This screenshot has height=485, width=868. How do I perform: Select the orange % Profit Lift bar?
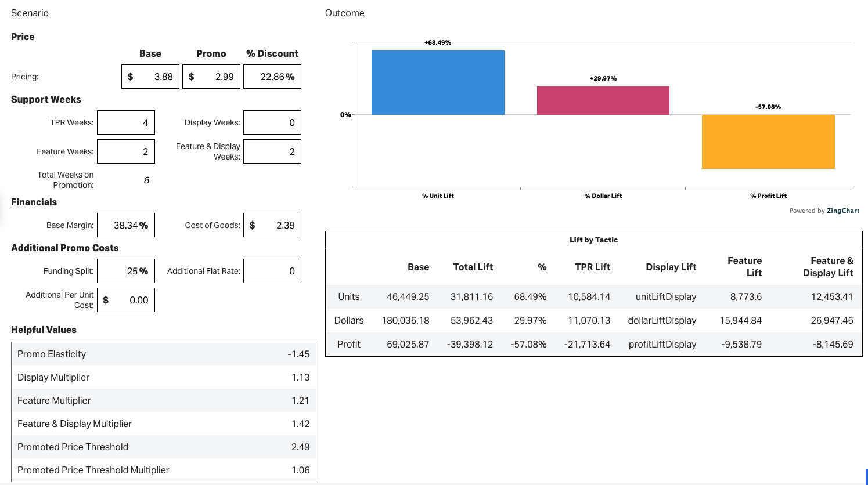(768, 141)
